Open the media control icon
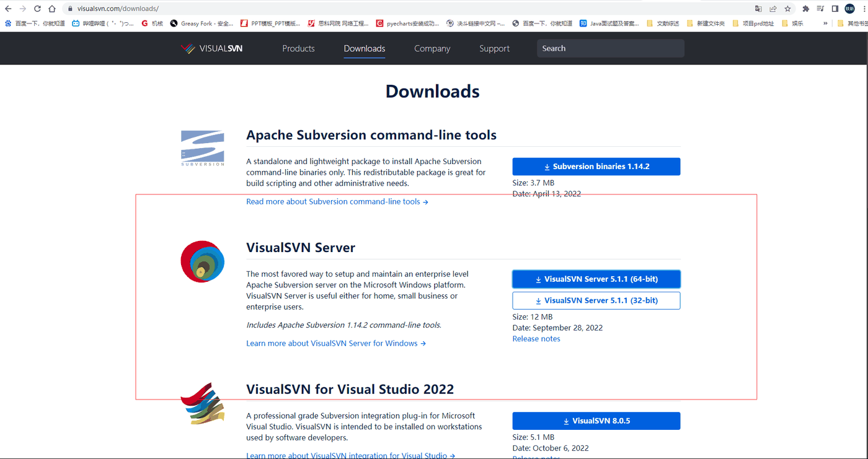This screenshot has height=459, width=868. (x=820, y=9)
